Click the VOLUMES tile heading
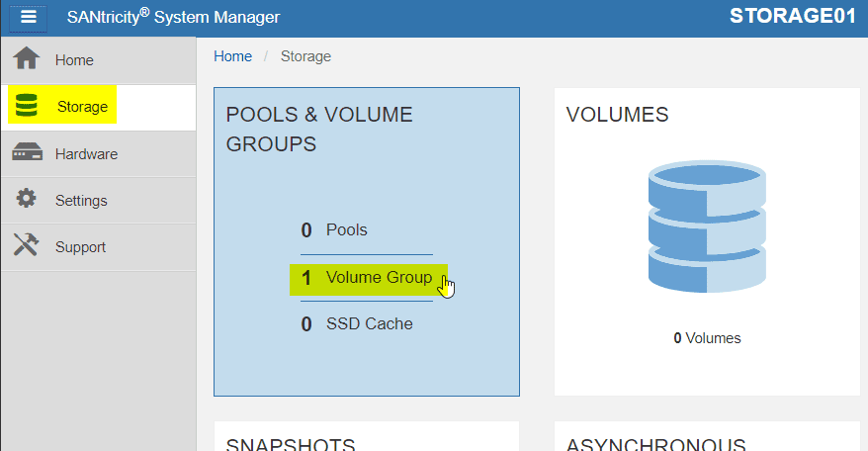 [x=617, y=115]
